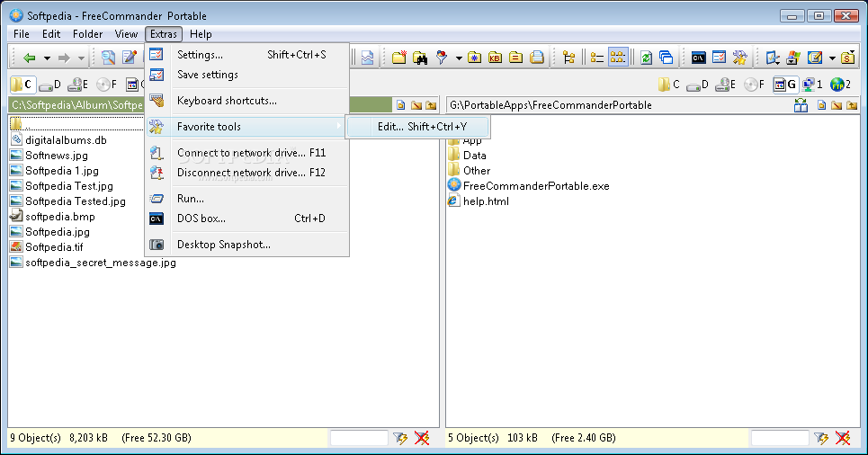Screen dimensions: 868x455
Task: Click the note with pencil toolbar icon
Action: (815, 57)
